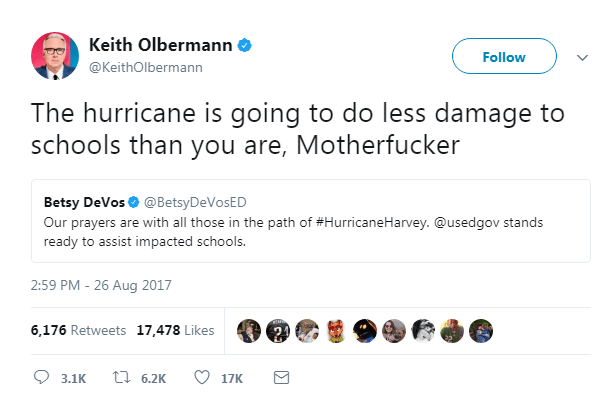
Task: Like the tweet with the heart icon
Action: 202,377
